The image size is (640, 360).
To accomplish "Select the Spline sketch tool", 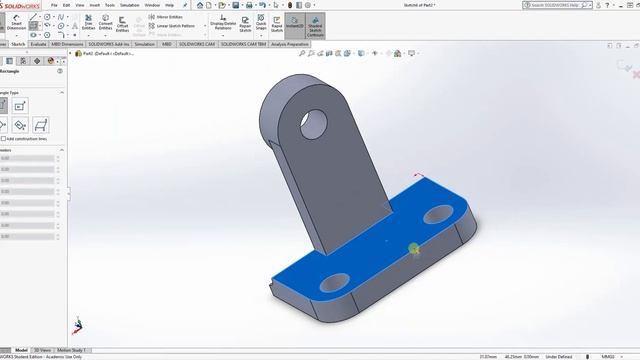I will pos(61,17).
